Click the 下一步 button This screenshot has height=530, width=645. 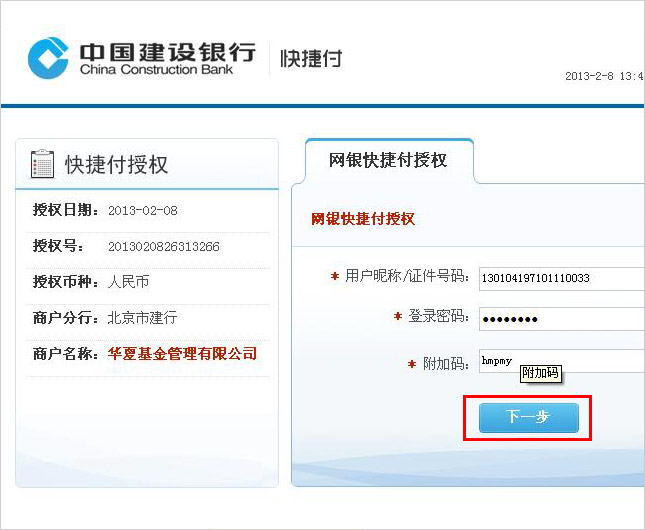click(x=529, y=417)
